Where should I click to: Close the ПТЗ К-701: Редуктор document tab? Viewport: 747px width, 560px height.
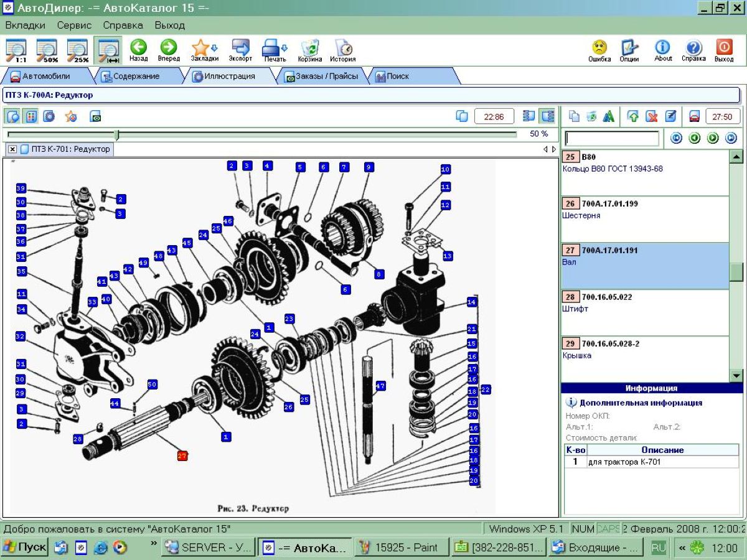pyautogui.click(x=12, y=149)
